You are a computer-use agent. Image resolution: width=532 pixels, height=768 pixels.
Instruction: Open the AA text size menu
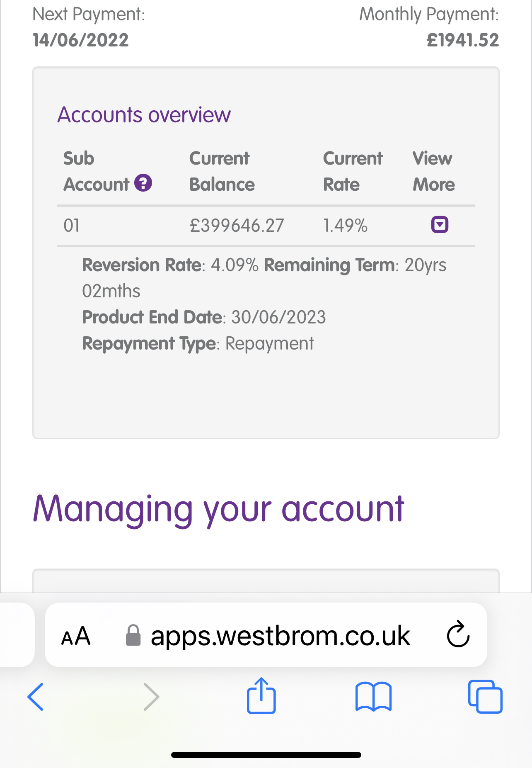coord(76,636)
